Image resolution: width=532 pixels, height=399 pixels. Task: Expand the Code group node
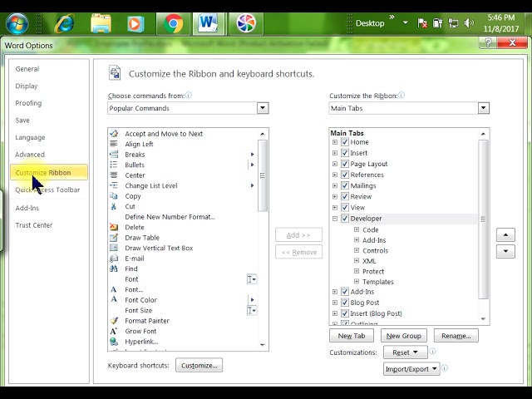[357, 229]
